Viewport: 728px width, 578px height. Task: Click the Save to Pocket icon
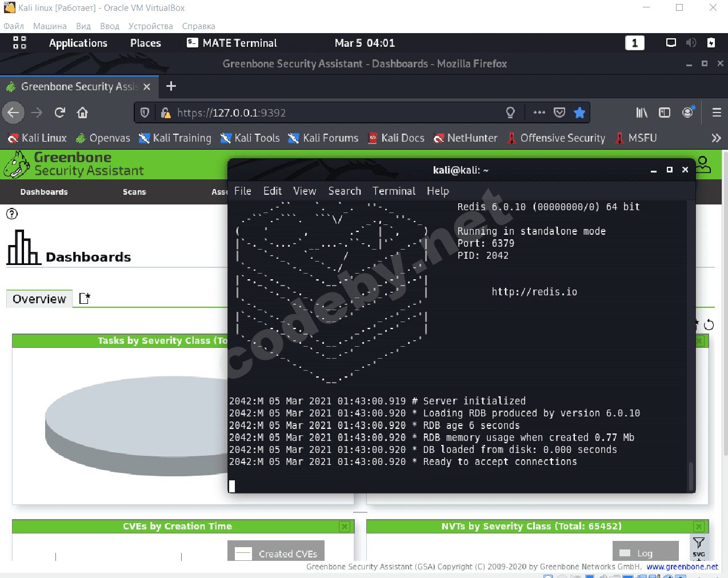point(559,113)
